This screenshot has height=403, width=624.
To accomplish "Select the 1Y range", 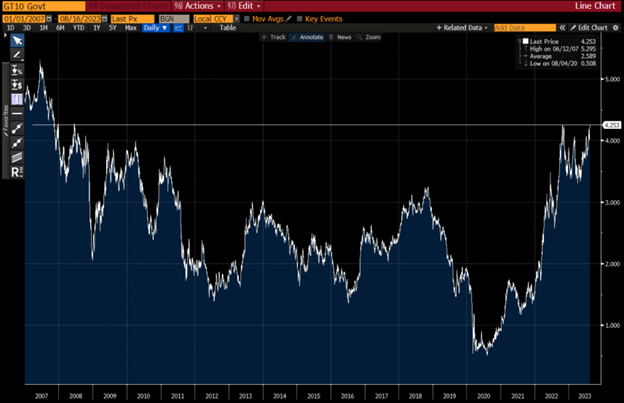I will (97, 28).
